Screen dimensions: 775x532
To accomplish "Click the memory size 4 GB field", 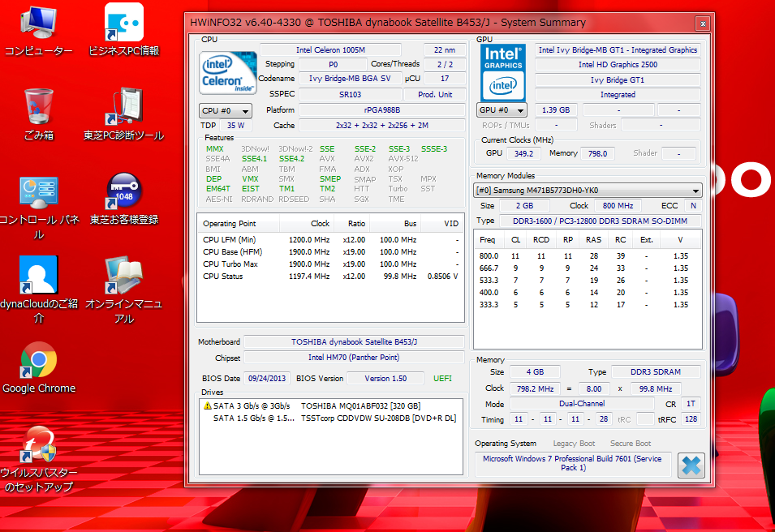I will (x=535, y=372).
